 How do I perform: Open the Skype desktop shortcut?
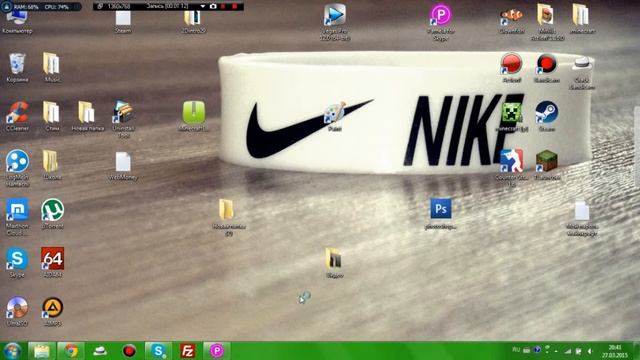pos(17,262)
